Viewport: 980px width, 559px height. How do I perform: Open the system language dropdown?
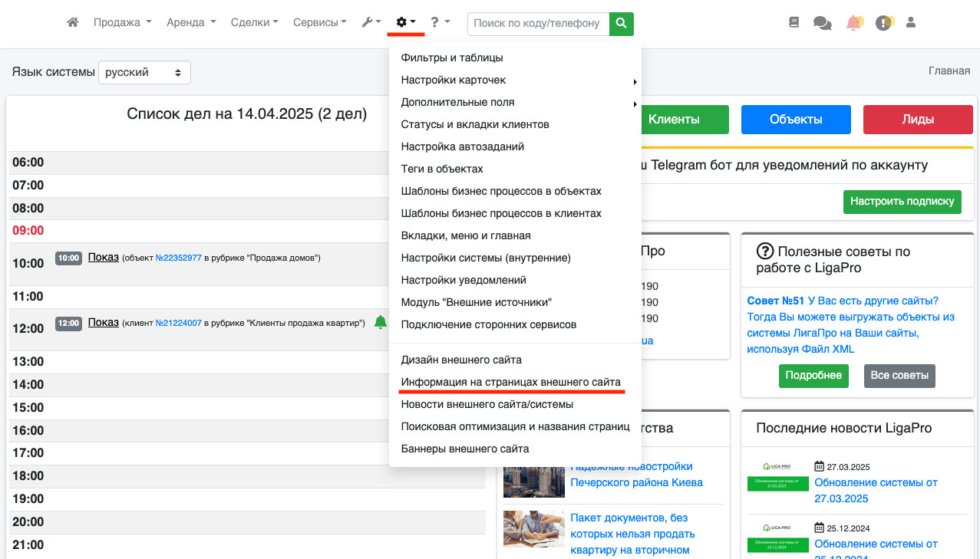pyautogui.click(x=144, y=73)
